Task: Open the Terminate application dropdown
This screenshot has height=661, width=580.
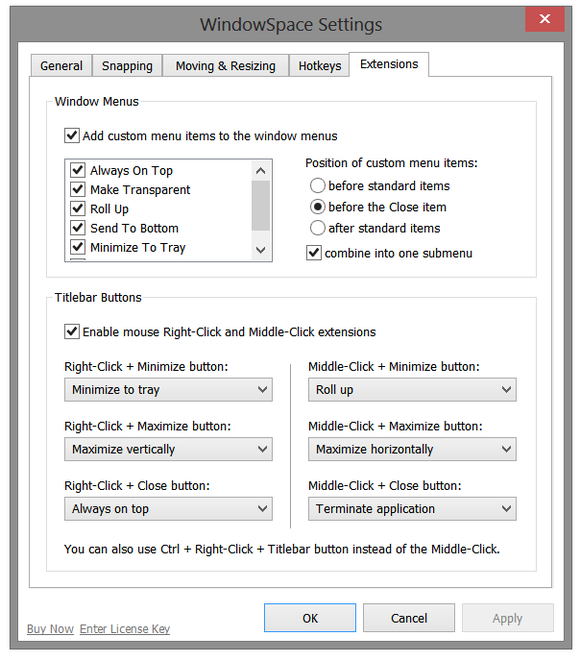Action: pyautogui.click(x=412, y=508)
